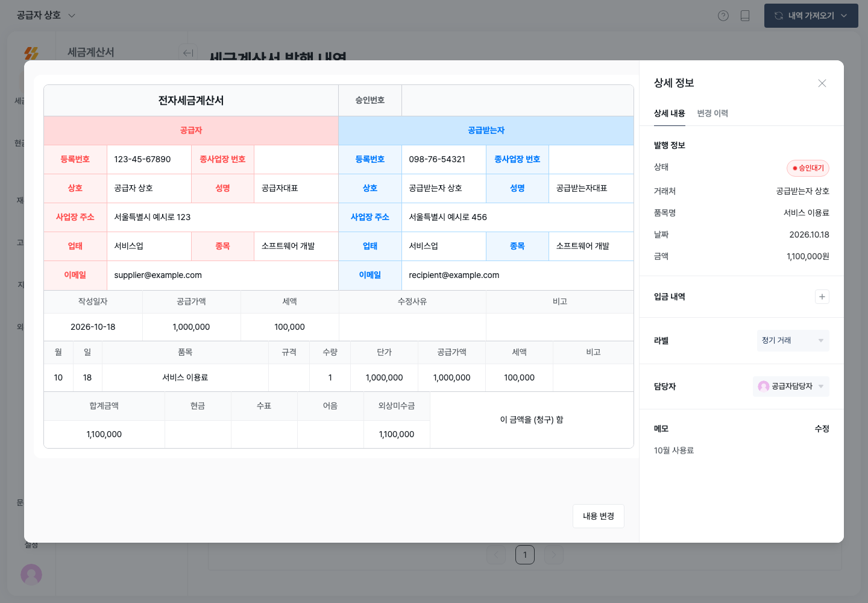Screen dimensions: 868x603
Task: Click the 내용 변경 button
Action: click(599, 516)
